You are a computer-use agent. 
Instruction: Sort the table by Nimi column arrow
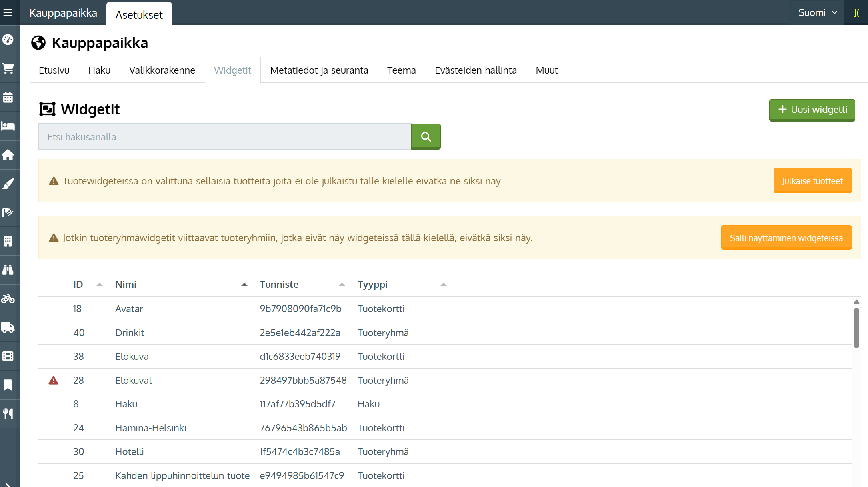click(244, 285)
